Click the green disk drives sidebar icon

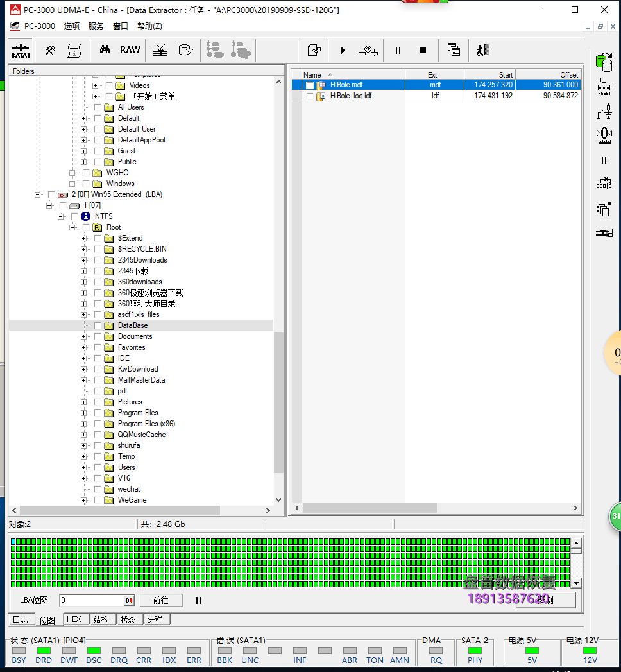(x=604, y=62)
